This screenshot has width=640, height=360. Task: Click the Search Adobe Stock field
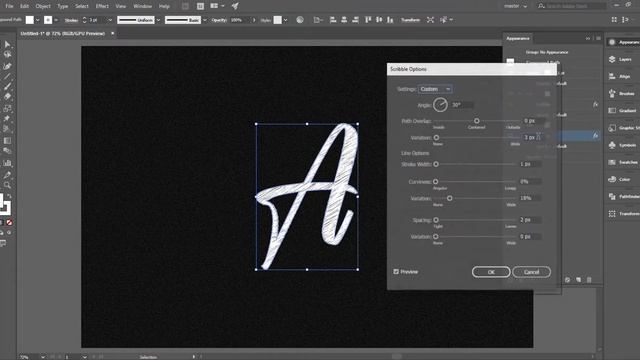[571, 6]
